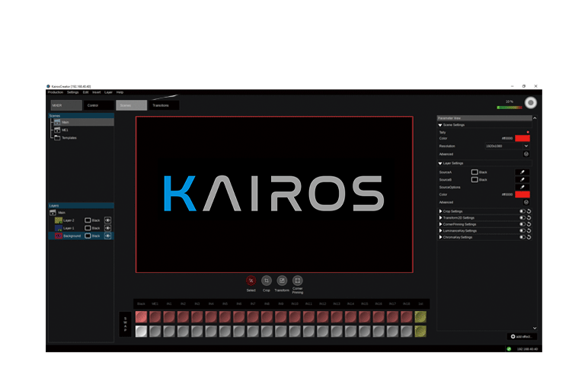Open the Production menu
The width and height of the screenshot is (588, 382).
pos(55,92)
